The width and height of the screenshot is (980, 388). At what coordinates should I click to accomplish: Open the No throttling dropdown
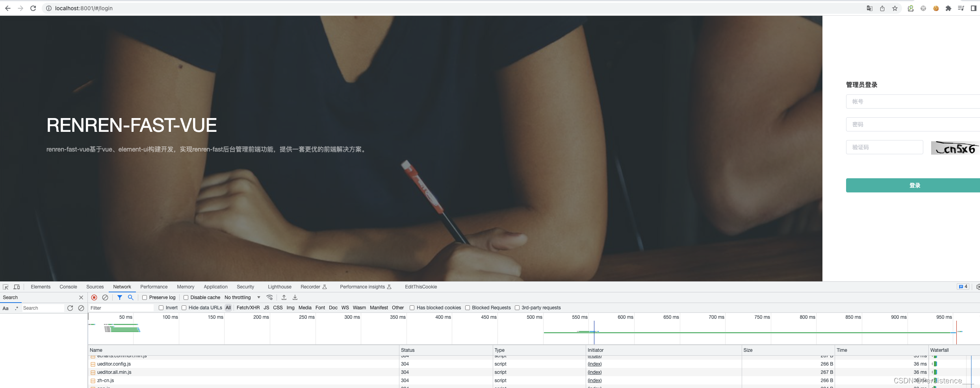[x=242, y=297]
